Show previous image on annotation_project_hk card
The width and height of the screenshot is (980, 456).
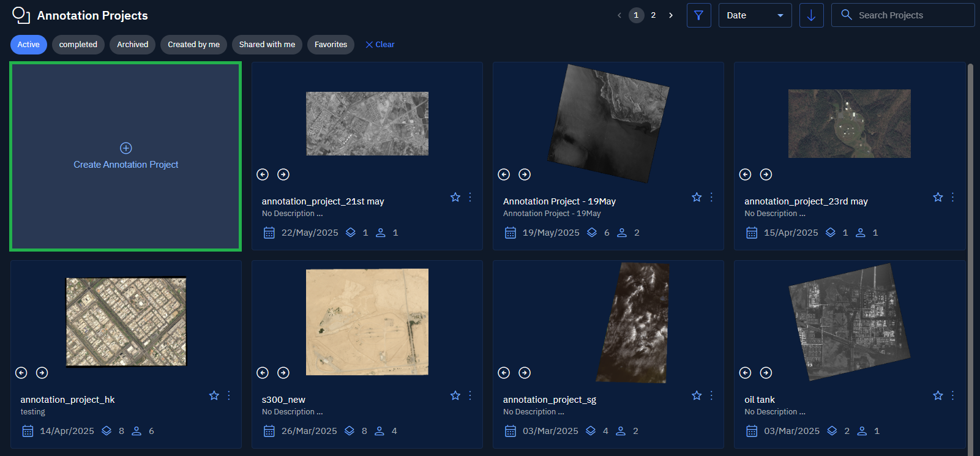point(21,373)
